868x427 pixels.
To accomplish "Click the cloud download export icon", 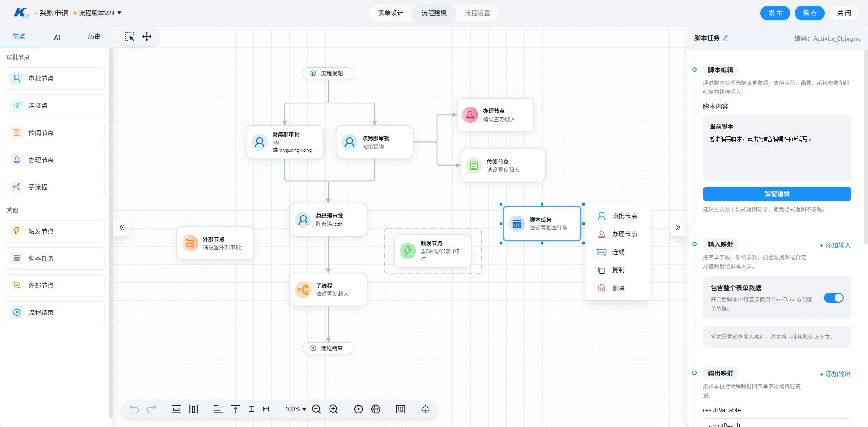I will (425, 409).
